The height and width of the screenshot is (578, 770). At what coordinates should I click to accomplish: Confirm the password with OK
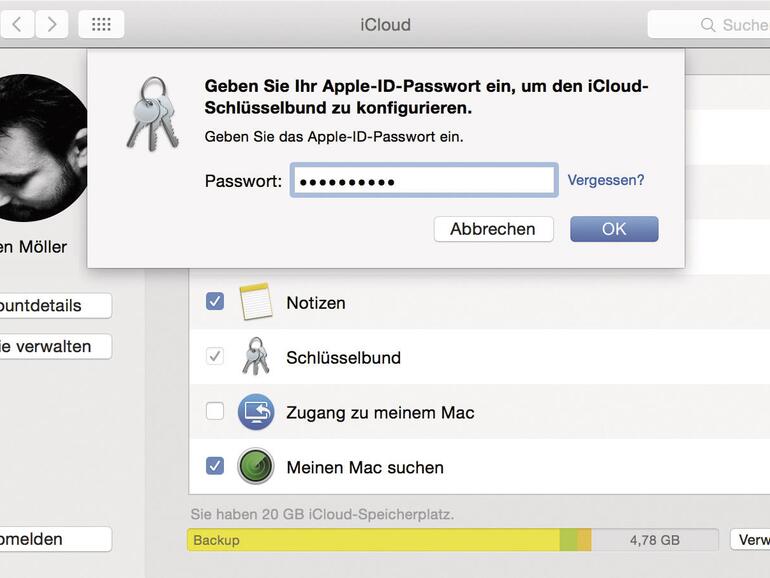click(614, 229)
